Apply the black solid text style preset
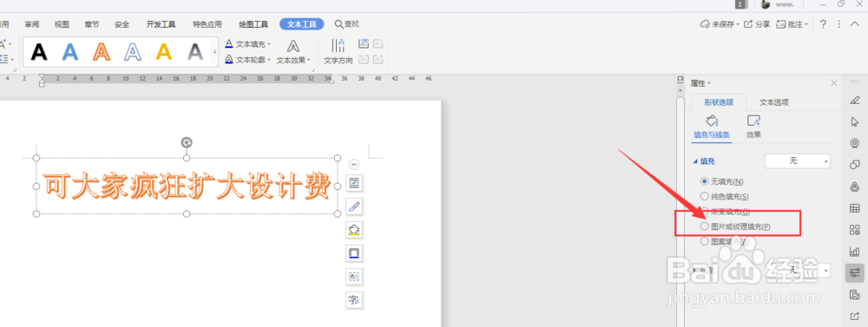Viewport: 868px width, 327px height. (39, 51)
